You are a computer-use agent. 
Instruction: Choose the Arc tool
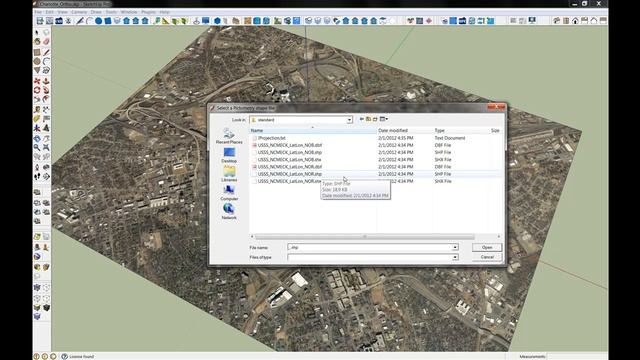click(46, 61)
